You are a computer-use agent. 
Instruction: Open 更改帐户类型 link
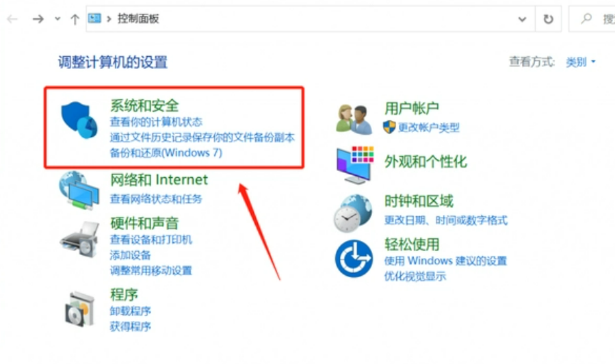coord(428,127)
